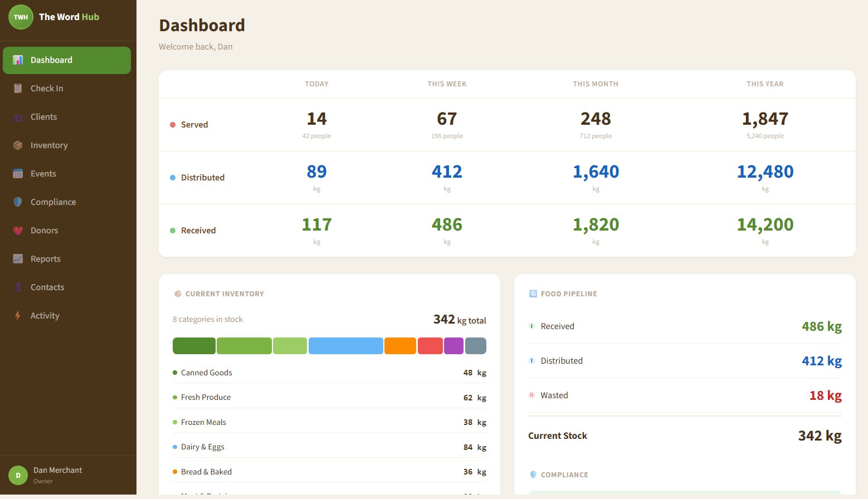Click the TWH logo badge

pyautogui.click(x=20, y=17)
